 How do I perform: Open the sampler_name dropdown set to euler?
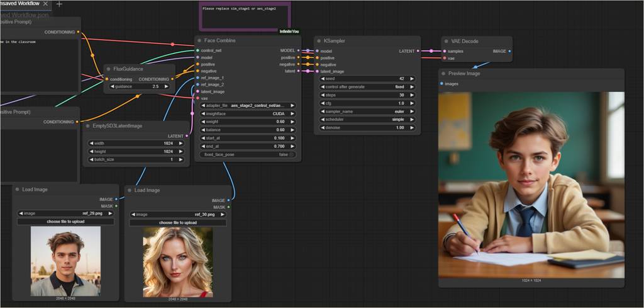tap(367, 111)
